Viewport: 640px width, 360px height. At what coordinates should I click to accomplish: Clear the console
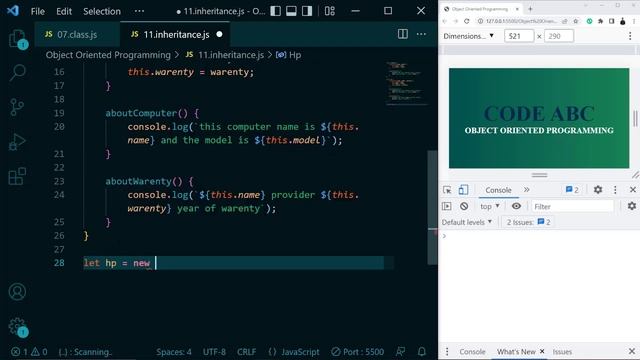[x=464, y=206]
